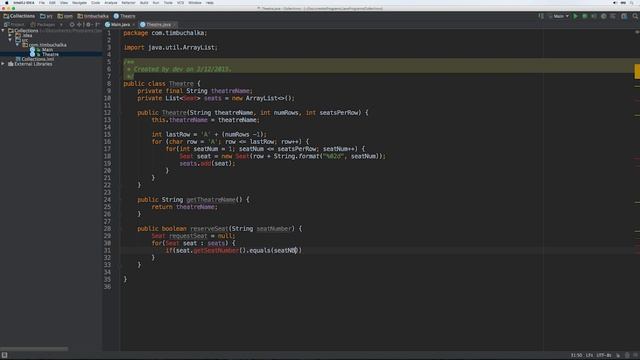Click the Apple menu icon

(x=7, y=2)
